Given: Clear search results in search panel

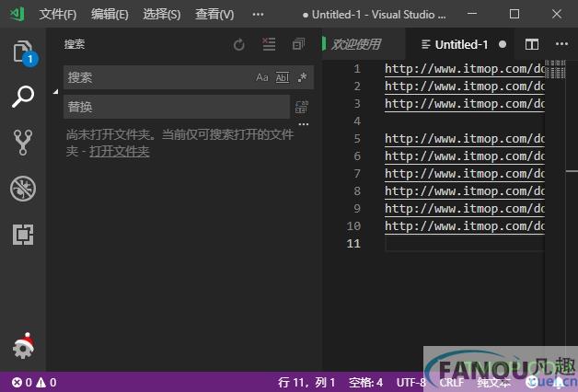Looking at the screenshot, I should click(269, 44).
